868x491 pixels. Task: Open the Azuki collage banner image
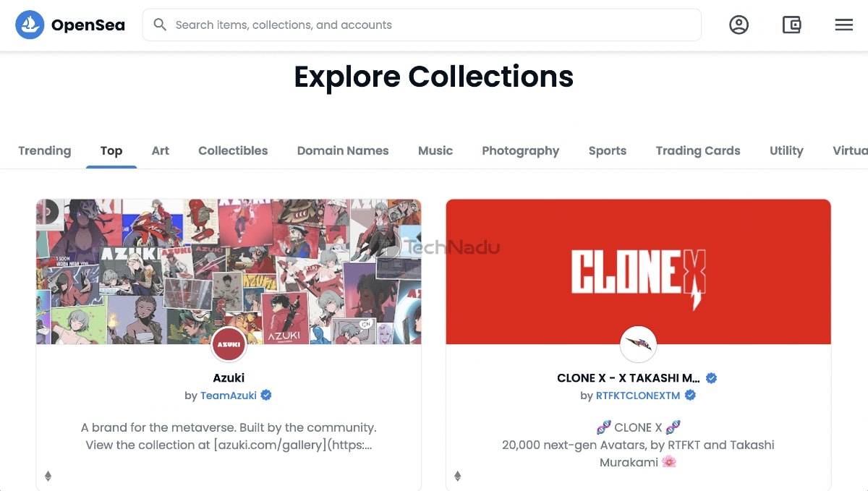(229, 272)
